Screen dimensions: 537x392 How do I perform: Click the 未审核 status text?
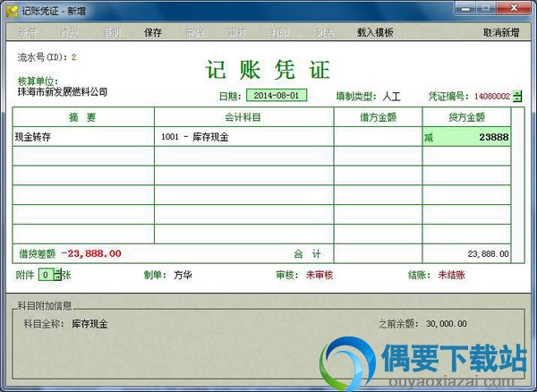320,275
